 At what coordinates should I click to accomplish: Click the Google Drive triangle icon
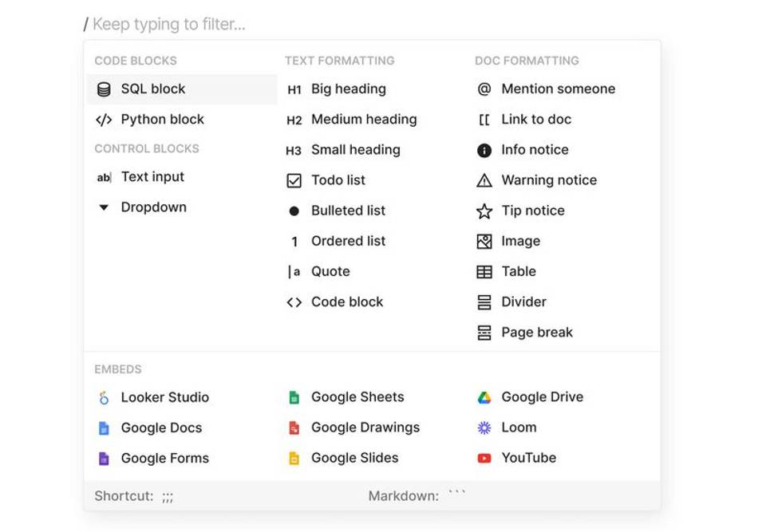484,398
